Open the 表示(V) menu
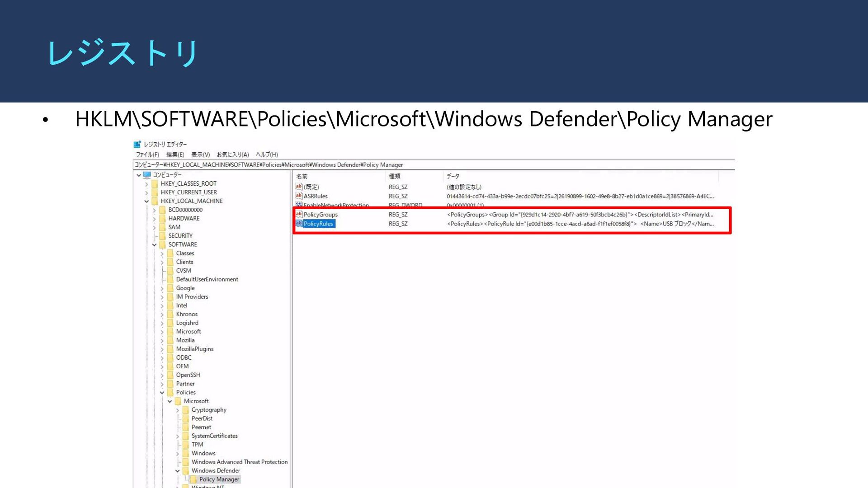This screenshot has width=868, height=488. pos(200,155)
